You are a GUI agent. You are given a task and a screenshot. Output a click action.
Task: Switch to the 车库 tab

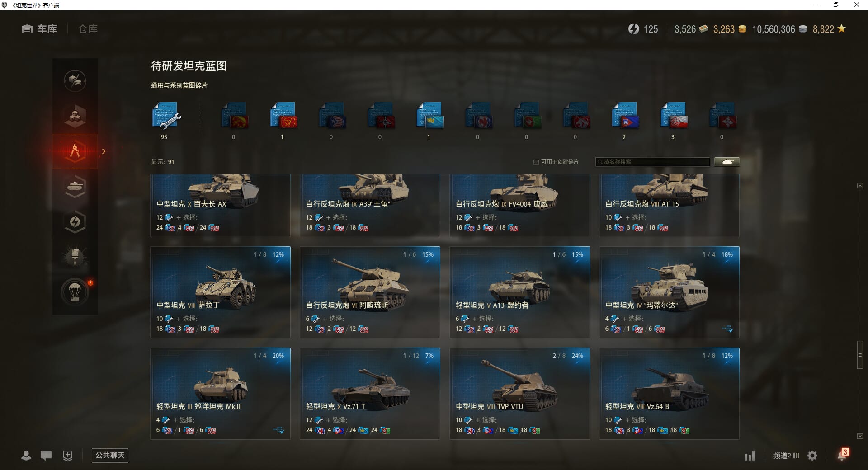[x=39, y=29]
